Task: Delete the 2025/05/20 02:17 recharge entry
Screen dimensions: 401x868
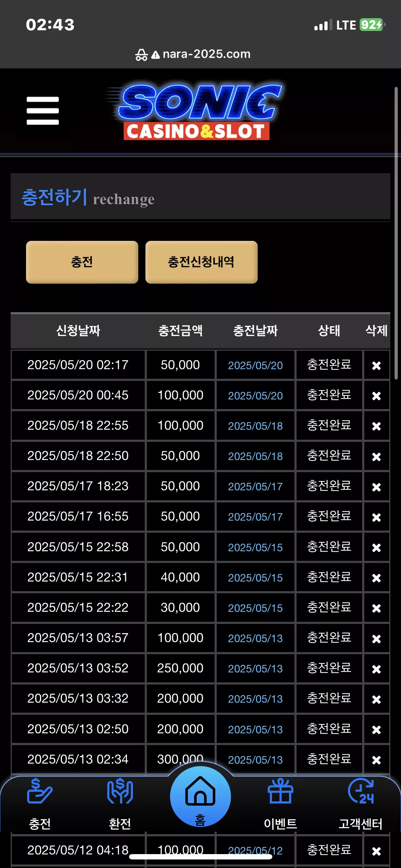Action: tap(376, 366)
